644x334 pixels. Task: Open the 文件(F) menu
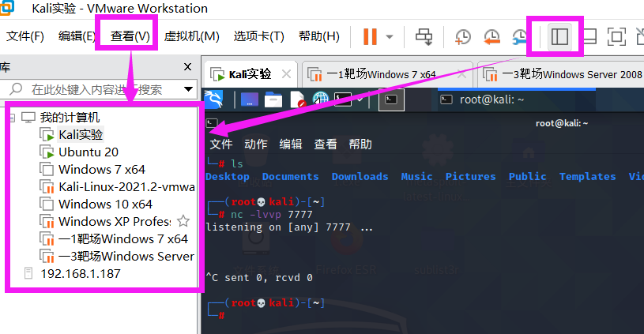25,36
